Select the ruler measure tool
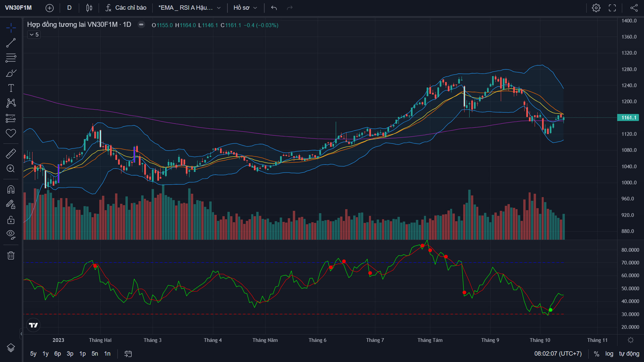The image size is (644, 362). [x=11, y=154]
